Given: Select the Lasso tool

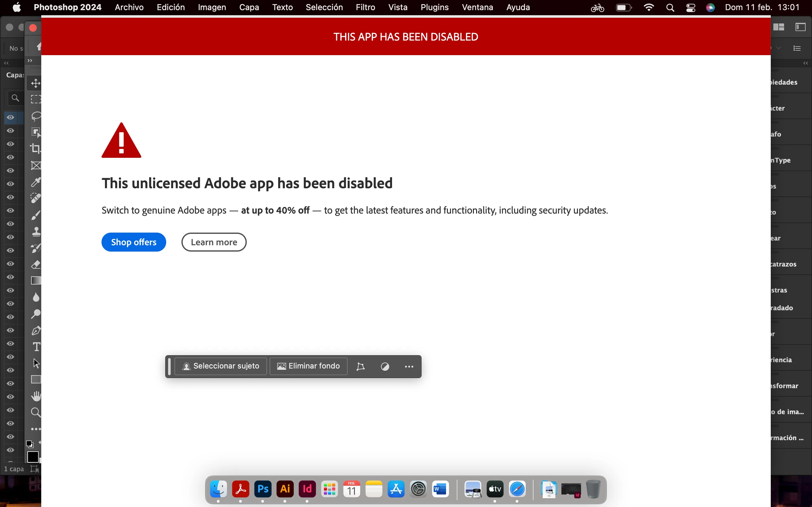Looking at the screenshot, I should pos(36,116).
